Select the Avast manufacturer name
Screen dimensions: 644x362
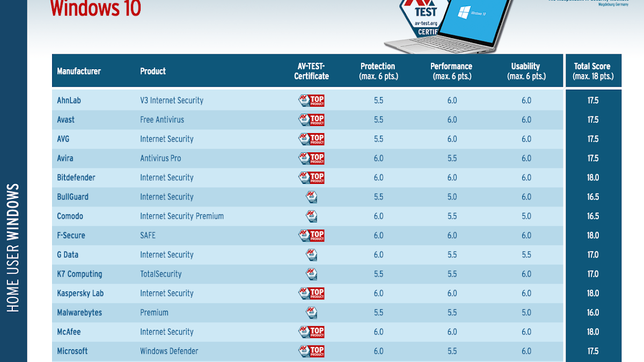tap(66, 120)
